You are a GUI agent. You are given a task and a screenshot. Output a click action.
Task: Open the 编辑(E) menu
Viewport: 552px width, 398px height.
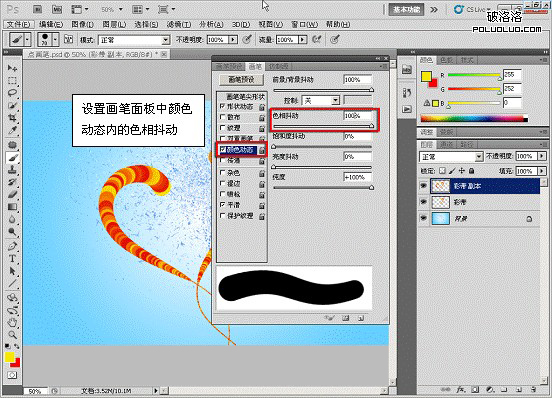click(x=51, y=24)
